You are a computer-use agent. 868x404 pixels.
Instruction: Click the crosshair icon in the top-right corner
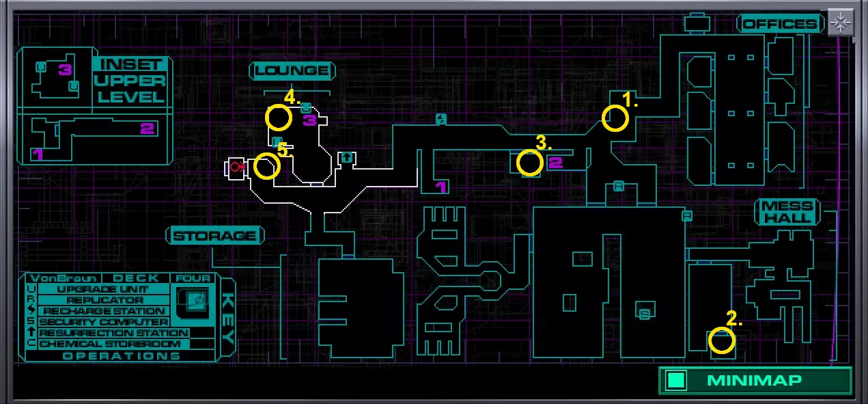click(841, 23)
